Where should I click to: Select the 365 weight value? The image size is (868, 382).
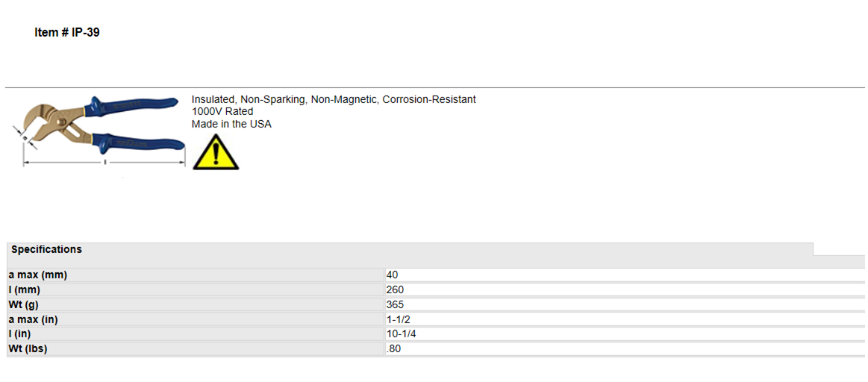(396, 305)
